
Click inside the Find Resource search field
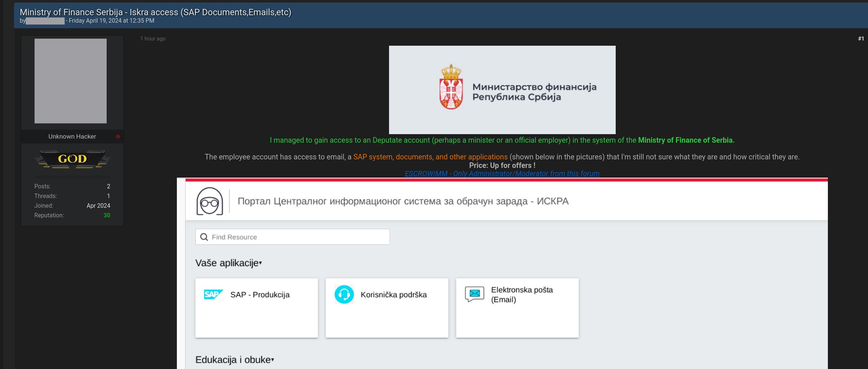(x=292, y=237)
